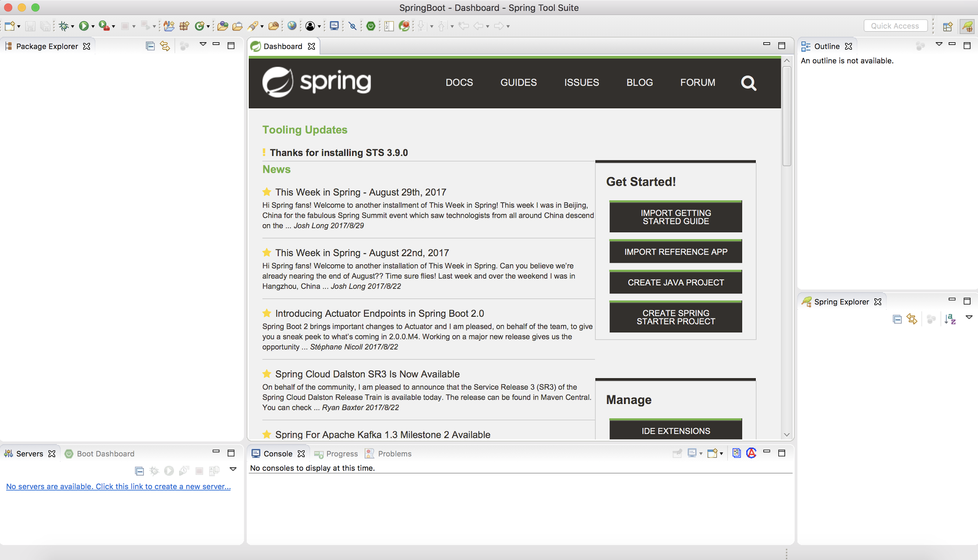Click the Open Type folder icon
The height and width of the screenshot is (560, 978).
223,26
